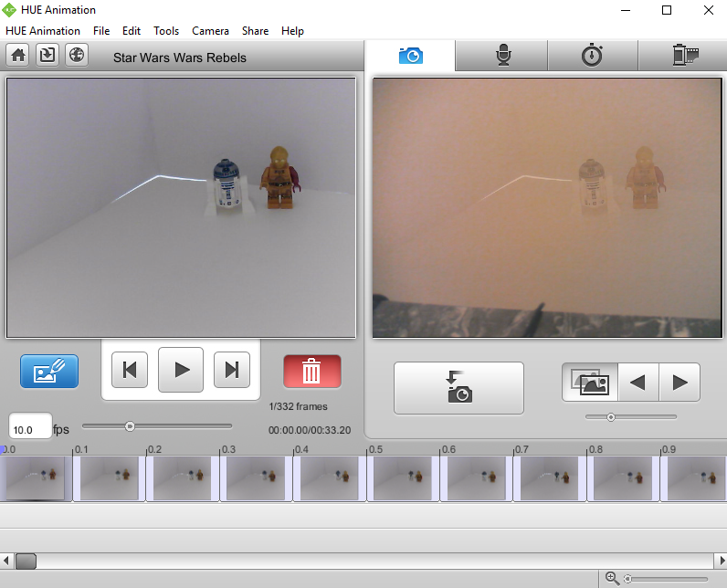
Task: Open the Edit menu
Action: 132,31
